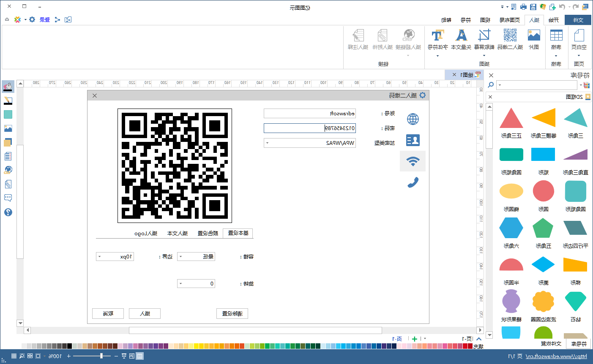Viewport: 593px width, 364px height.
Task: Switch to the Basic Settings tab
Action: [238, 233]
